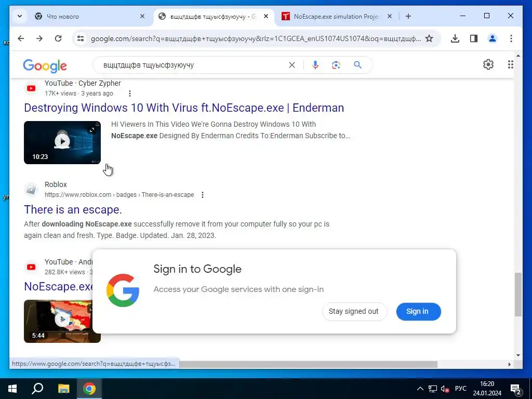Viewport: 532px width, 399px height.
Task: Click the Google search input field
Action: [x=193, y=65]
